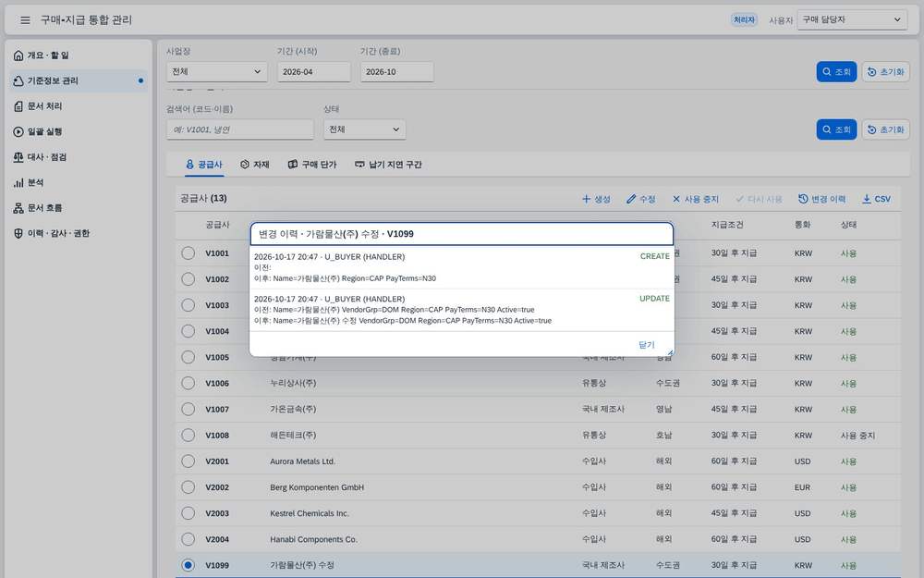Open 대사 · 점검 section
Screen dimensions: 924x578
78,157
